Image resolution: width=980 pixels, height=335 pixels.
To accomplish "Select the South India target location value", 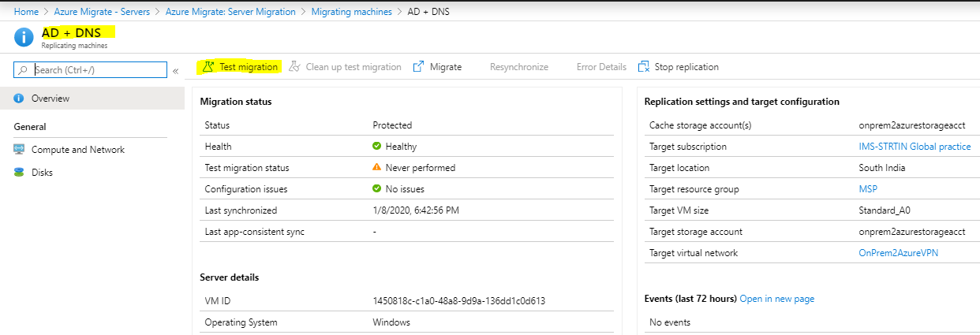I will [882, 168].
